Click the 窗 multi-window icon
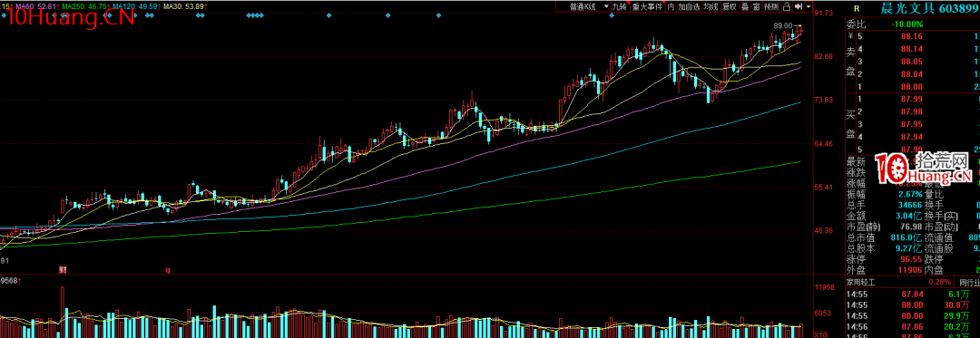This screenshot has height=338, width=980. click(756, 6)
